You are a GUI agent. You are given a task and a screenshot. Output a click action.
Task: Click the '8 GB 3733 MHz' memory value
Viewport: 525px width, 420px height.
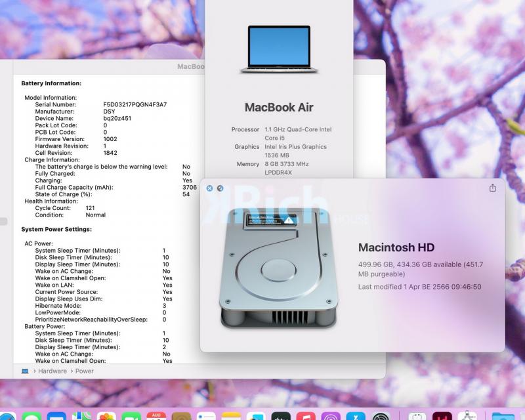287,164
